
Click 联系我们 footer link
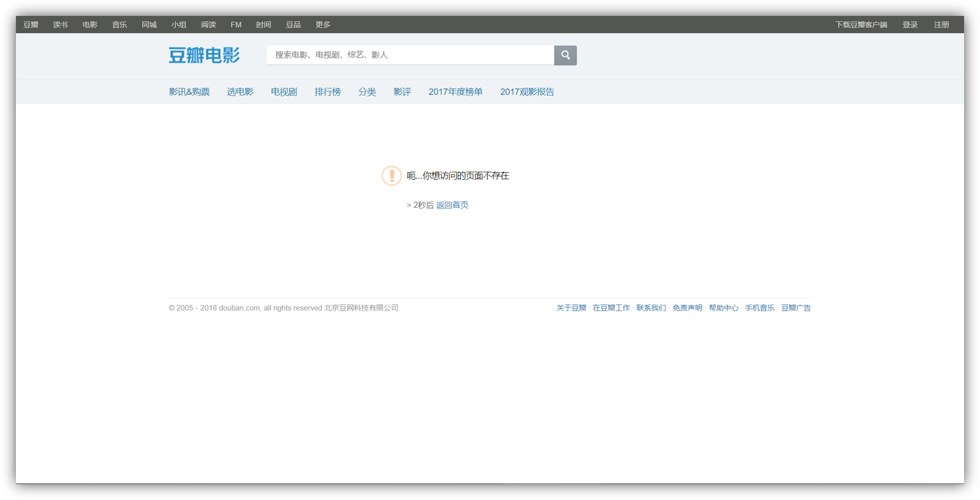tap(651, 308)
